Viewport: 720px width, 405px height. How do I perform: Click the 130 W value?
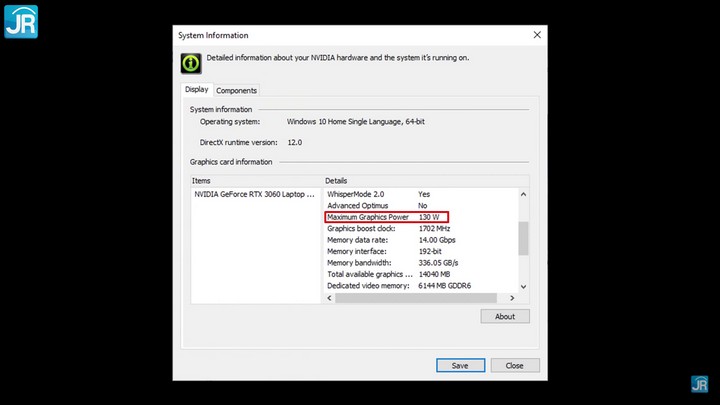click(x=429, y=217)
